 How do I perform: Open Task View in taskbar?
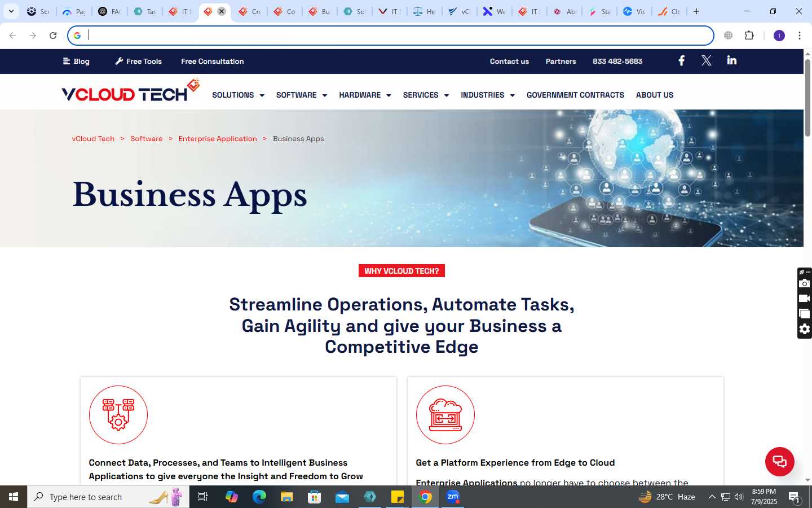click(x=203, y=497)
